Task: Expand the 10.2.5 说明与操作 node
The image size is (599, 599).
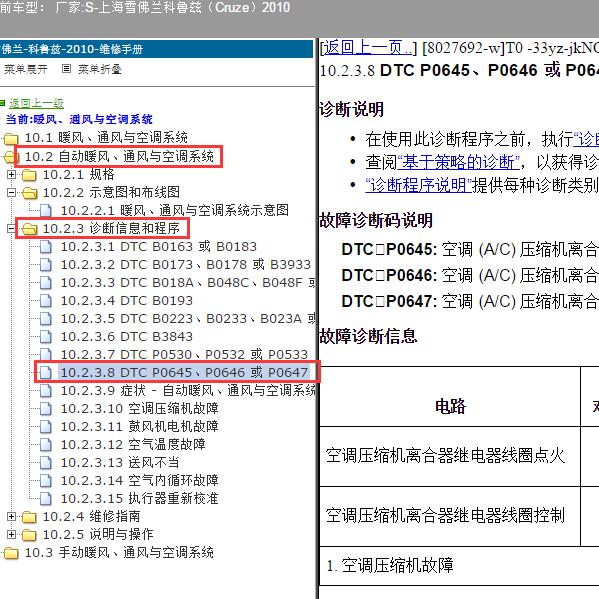Action: coord(11,534)
